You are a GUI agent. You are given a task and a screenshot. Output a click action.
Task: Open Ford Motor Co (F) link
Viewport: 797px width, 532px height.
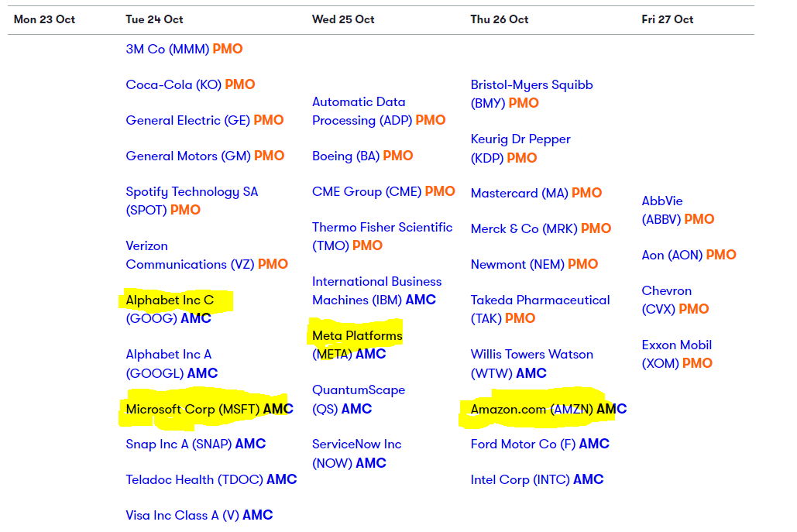[x=523, y=444]
